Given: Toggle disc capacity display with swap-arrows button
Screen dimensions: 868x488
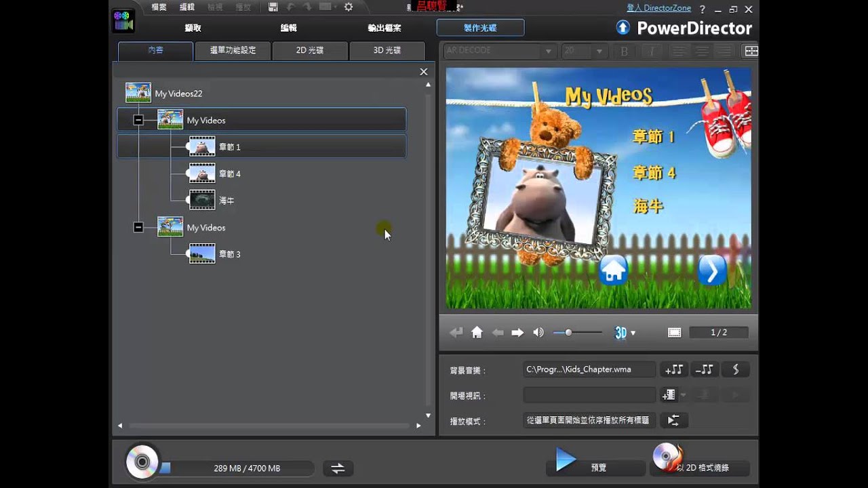Looking at the screenshot, I should click(338, 468).
